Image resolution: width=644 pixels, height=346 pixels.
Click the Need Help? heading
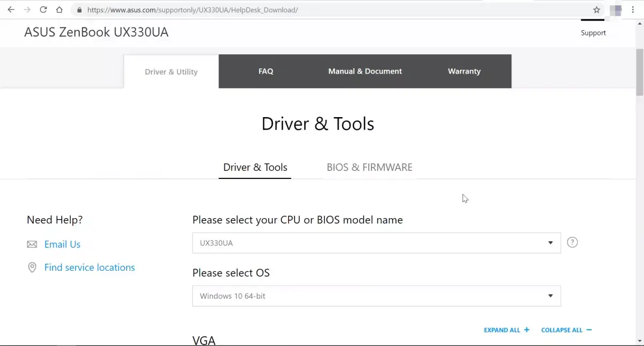[x=55, y=220]
